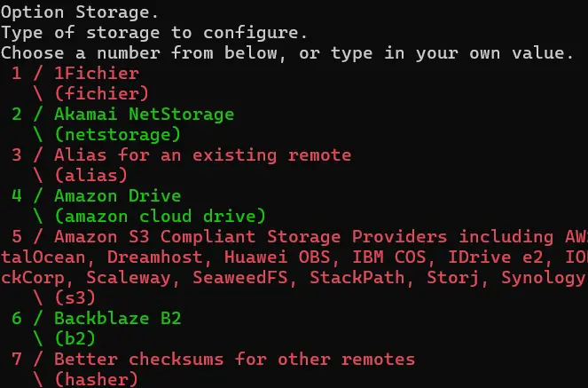Click the "(s3)" identifier
This screenshot has width=588, height=388.
click(x=74, y=298)
